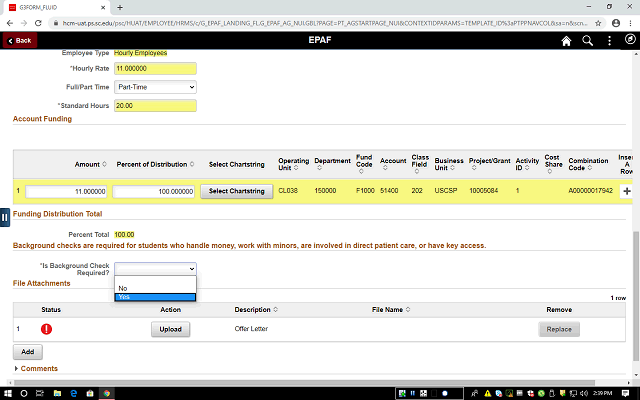
Task: Click Upload for the Offer Letter
Action: 171,329
